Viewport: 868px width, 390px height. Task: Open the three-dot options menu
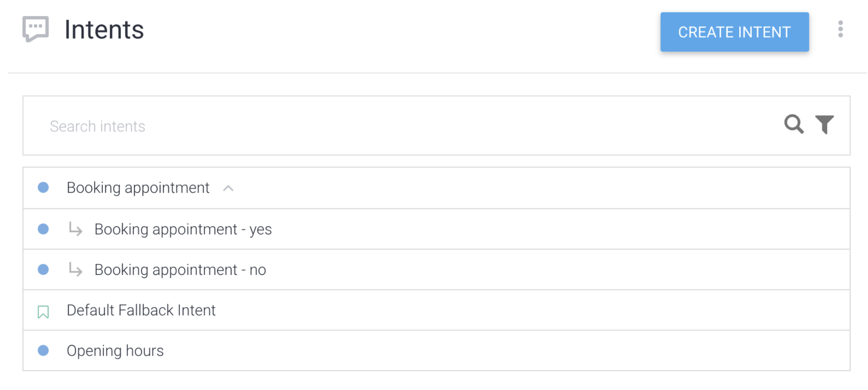pyautogui.click(x=840, y=29)
